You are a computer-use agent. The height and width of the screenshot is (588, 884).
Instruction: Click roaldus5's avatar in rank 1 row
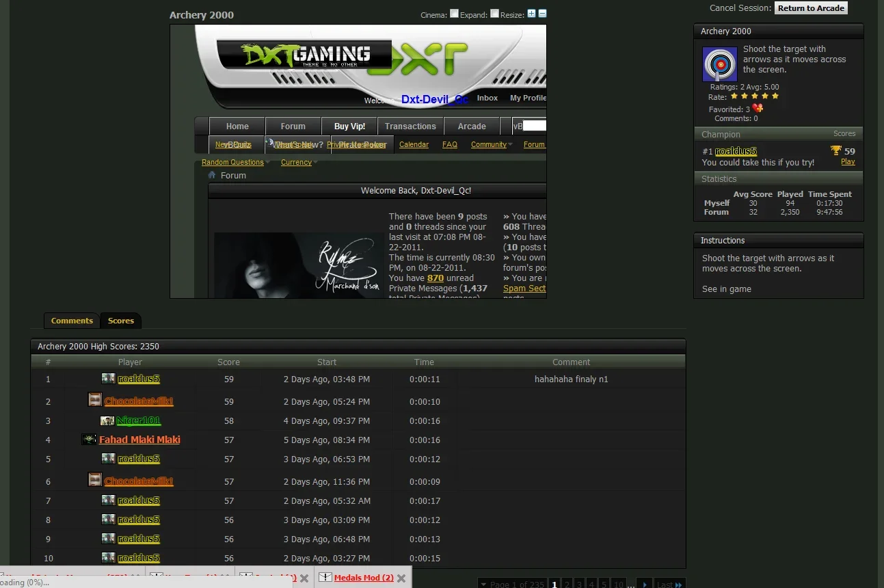(x=108, y=378)
